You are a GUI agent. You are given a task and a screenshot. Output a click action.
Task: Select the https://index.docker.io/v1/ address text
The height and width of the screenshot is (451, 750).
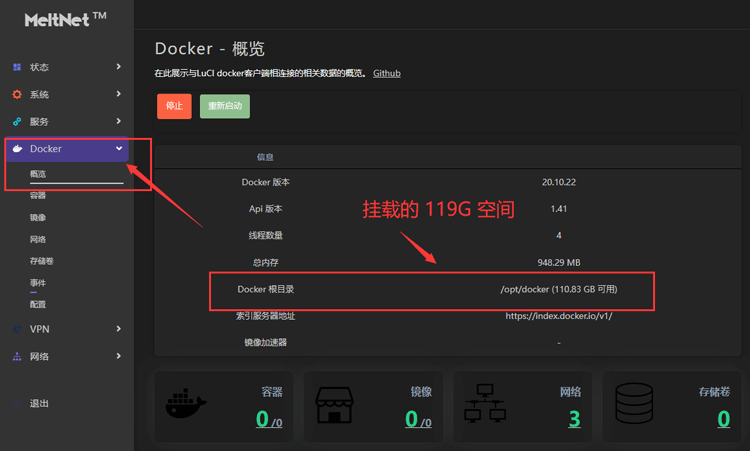pos(559,316)
